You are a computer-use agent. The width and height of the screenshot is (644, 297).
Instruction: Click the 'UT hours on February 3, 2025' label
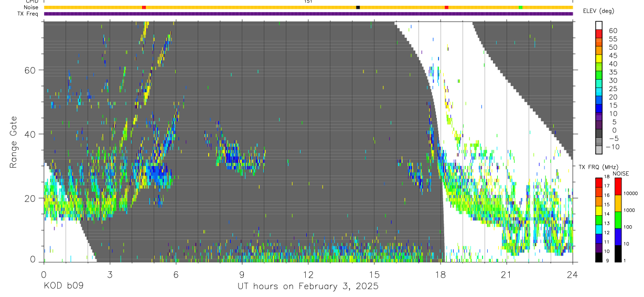tap(308, 287)
